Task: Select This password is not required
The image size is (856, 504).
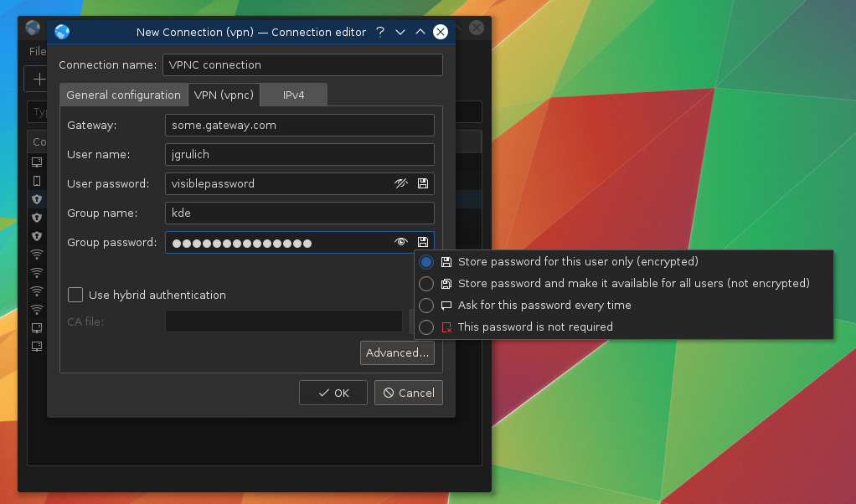Action: (x=426, y=327)
